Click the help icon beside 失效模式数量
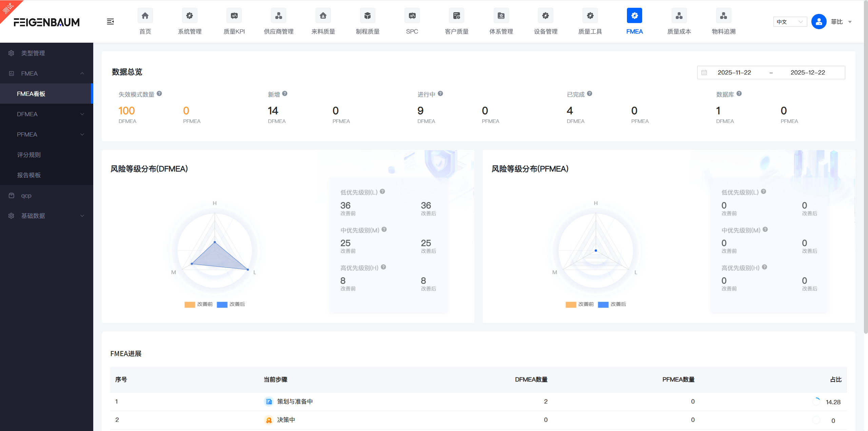Screen dimensions: 868x431 [x=159, y=94]
